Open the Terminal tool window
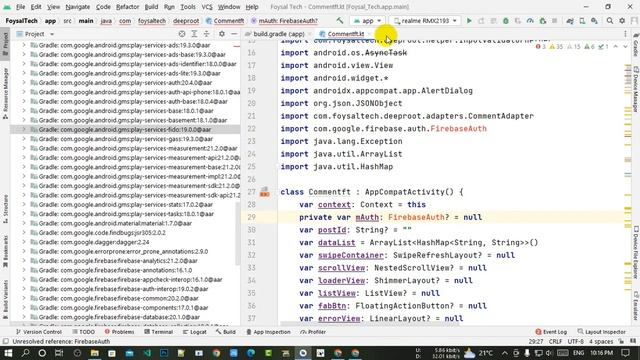 pyautogui.click(x=158, y=332)
